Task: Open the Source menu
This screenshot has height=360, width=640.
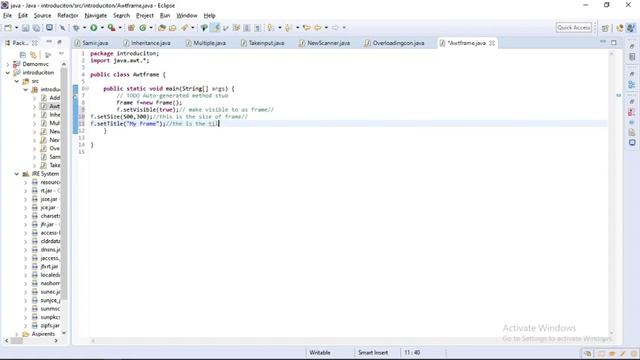Action: coord(42,16)
